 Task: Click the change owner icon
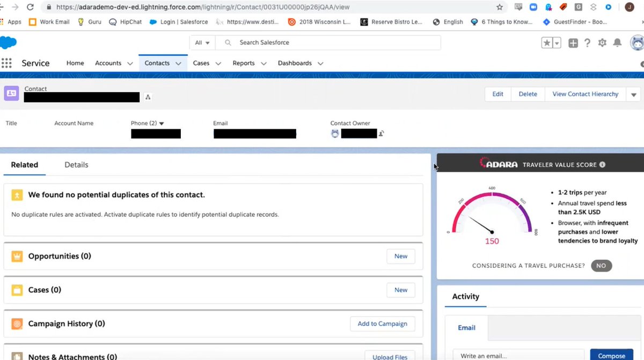[382, 134]
